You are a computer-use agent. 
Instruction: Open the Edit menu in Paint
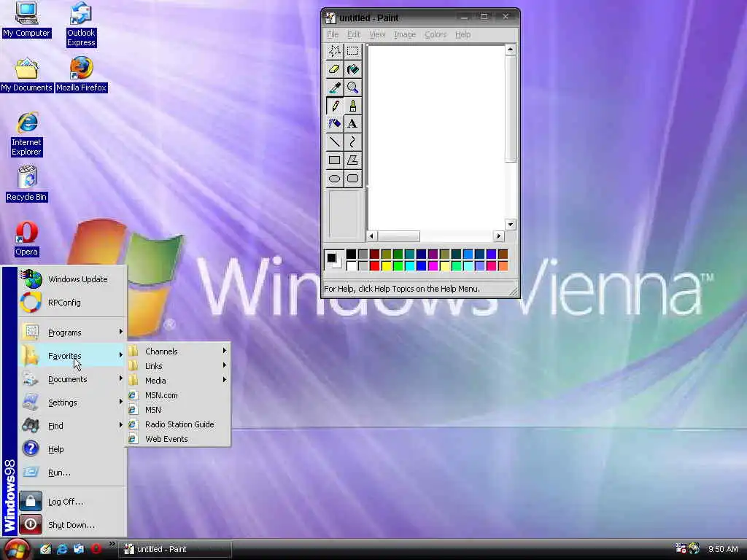tap(354, 34)
